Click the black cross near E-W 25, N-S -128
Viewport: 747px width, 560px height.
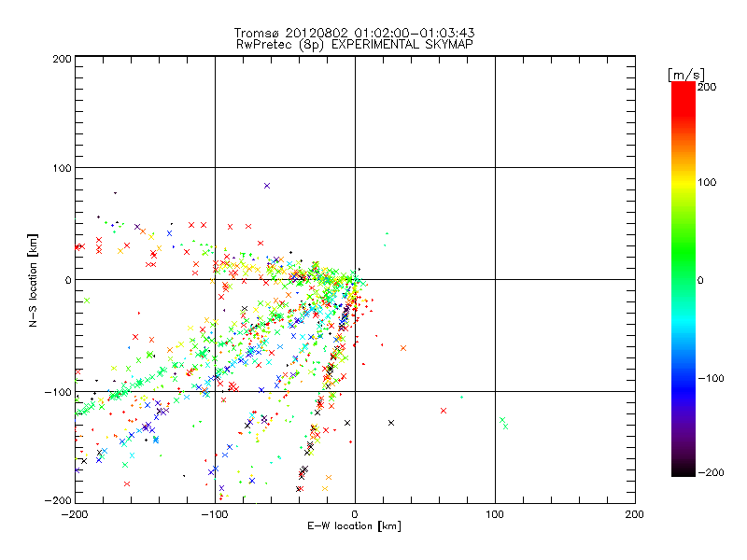391,423
